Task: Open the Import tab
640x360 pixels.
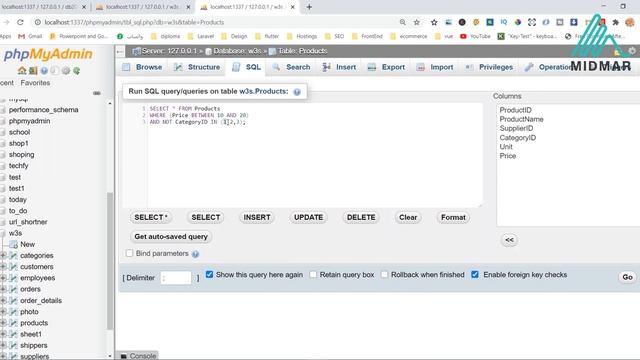Action: 435,67
